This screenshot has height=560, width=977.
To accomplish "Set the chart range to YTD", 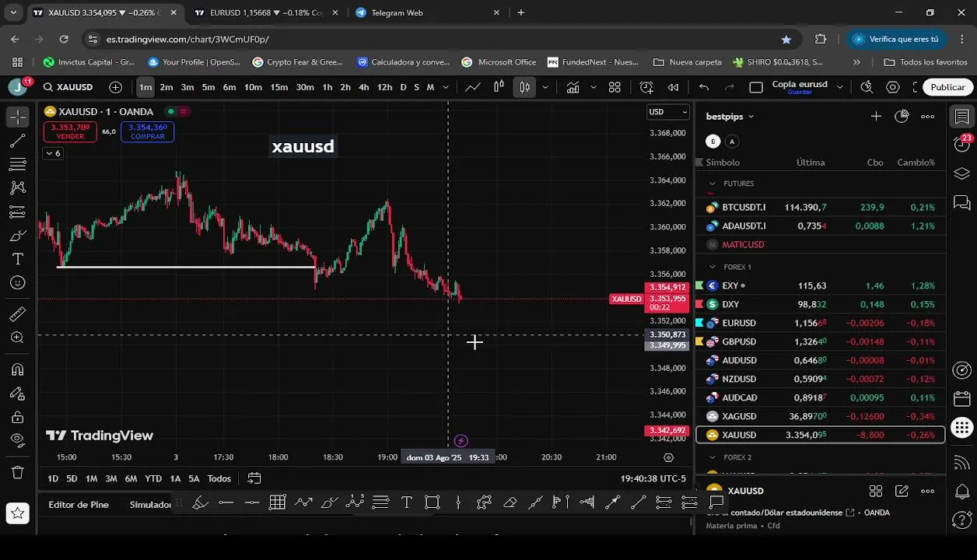I will [153, 478].
